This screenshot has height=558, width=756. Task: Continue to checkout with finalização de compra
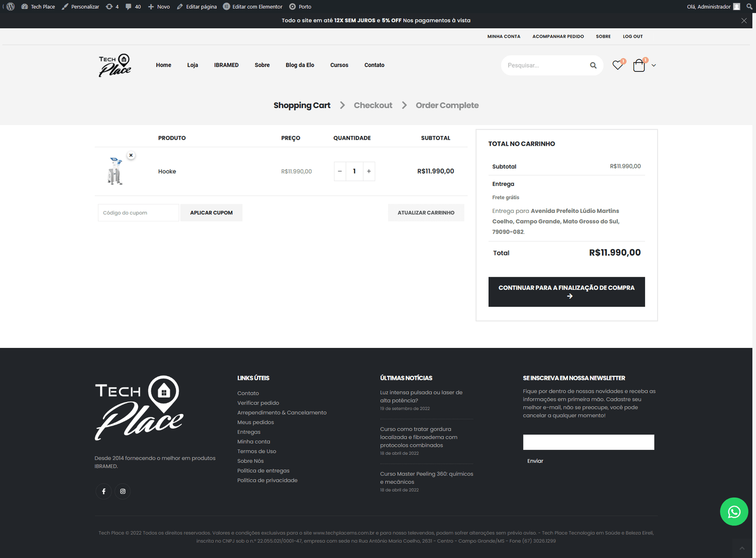(x=566, y=292)
